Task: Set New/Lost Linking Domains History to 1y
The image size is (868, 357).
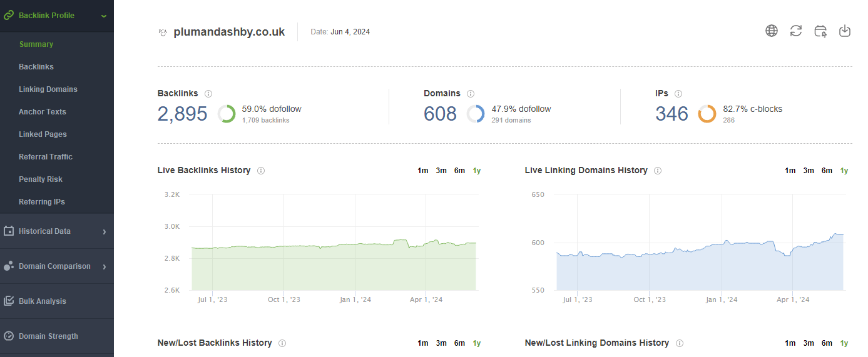Action: point(844,343)
